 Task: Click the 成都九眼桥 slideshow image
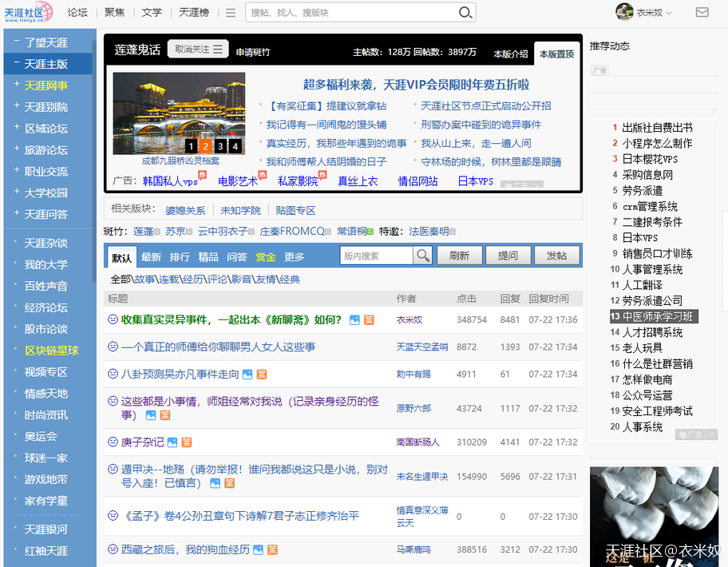coord(180,113)
